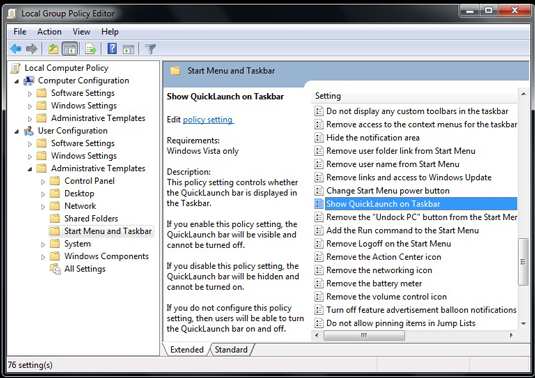Viewport: 535px width, 378px height.
Task: Click the Local Group Policy Editor title icon
Action: click(12, 14)
